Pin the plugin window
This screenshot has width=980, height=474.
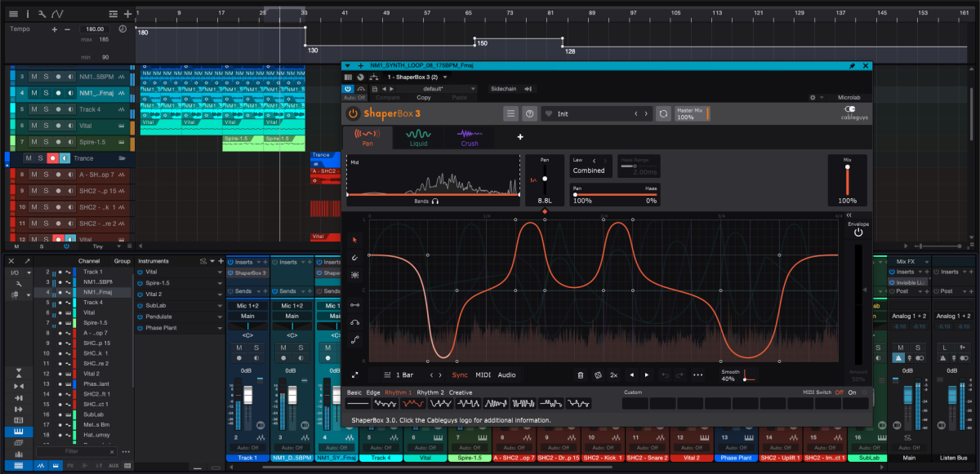pyautogui.click(x=853, y=65)
